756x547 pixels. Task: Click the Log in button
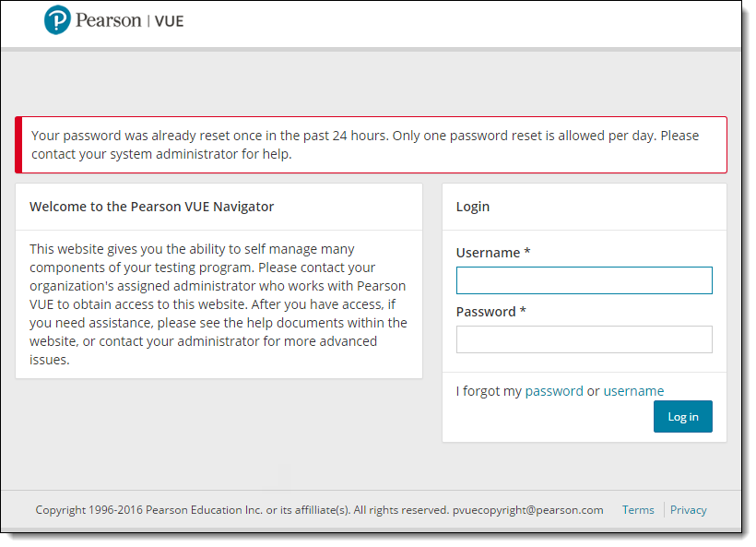pyautogui.click(x=683, y=416)
